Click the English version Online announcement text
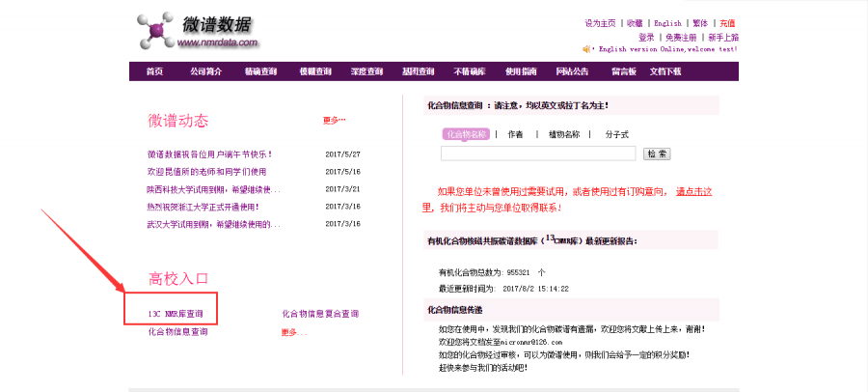Viewport: 868px width, 392px height. click(x=667, y=49)
